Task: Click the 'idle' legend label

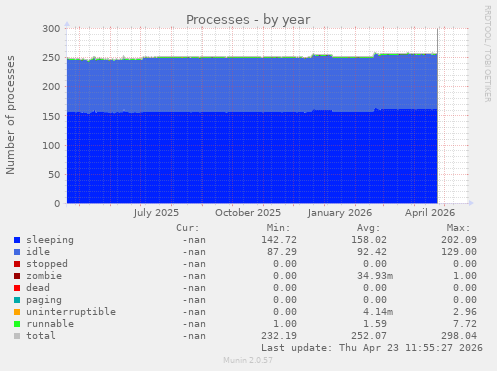Action: [x=38, y=252]
